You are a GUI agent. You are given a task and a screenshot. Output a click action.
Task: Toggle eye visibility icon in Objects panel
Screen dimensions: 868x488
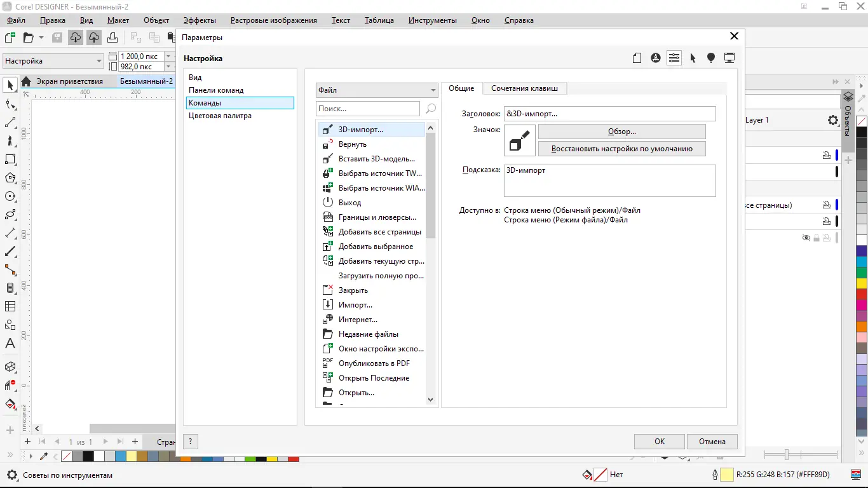[x=806, y=238]
